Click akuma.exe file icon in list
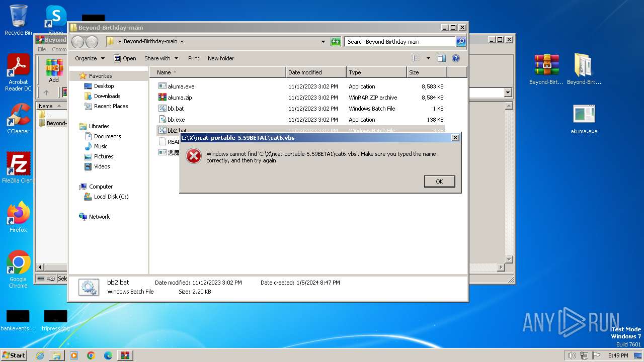This screenshot has width=644, height=362. coord(162,86)
